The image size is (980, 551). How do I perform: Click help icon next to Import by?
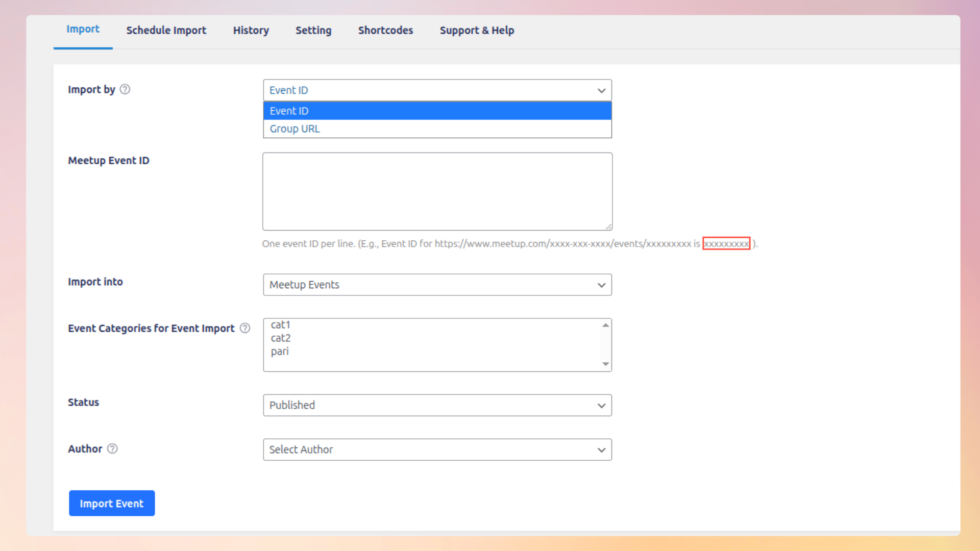(x=125, y=89)
